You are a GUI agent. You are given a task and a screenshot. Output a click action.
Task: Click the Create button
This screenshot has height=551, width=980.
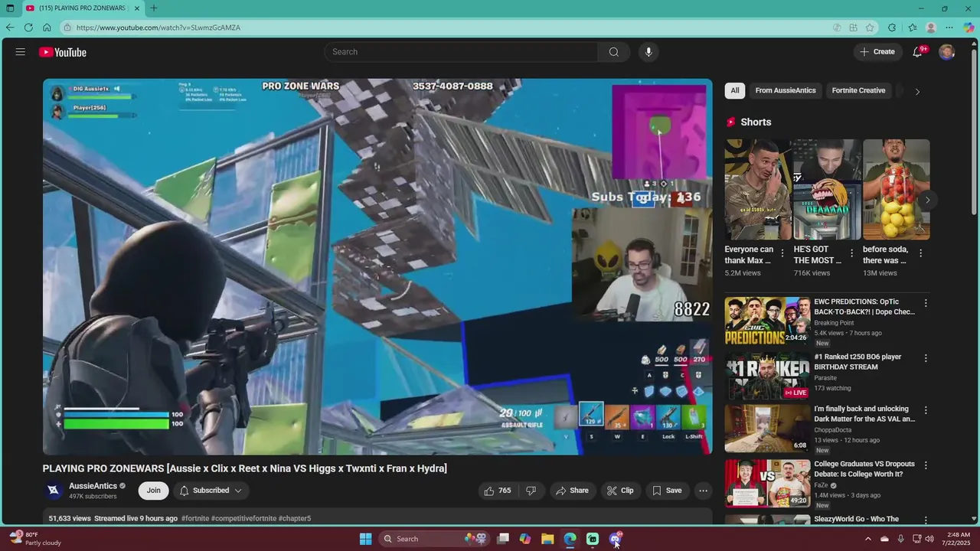tap(877, 52)
